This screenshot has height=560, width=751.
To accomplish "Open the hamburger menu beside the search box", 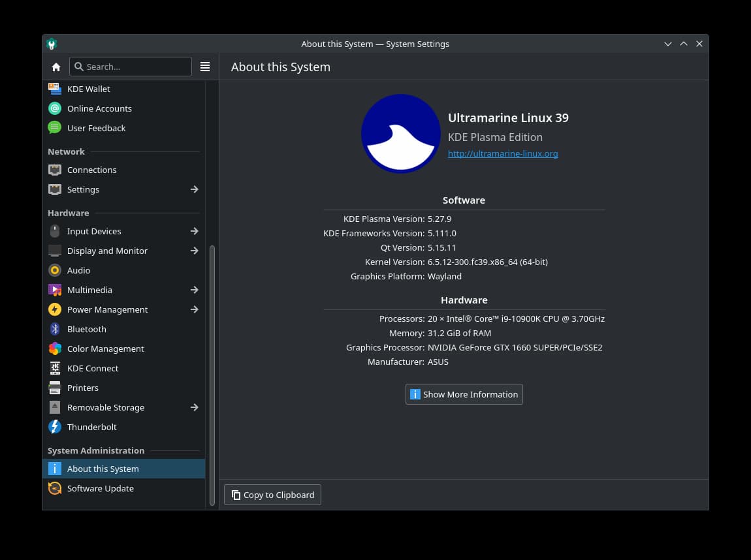I will click(x=205, y=67).
